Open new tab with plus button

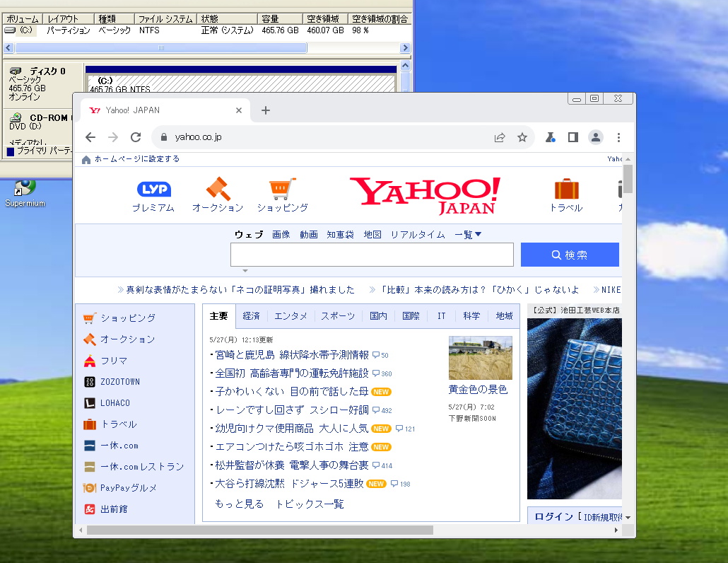click(266, 110)
